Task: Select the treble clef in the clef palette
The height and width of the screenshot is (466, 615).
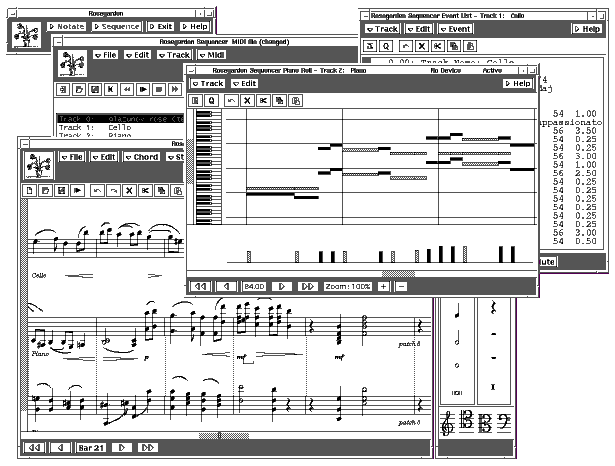Action: pyautogui.click(x=447, y=424)
